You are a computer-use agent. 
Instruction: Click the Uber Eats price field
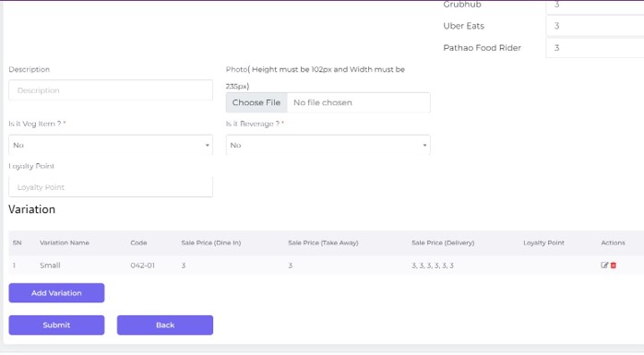pos(595,26)
